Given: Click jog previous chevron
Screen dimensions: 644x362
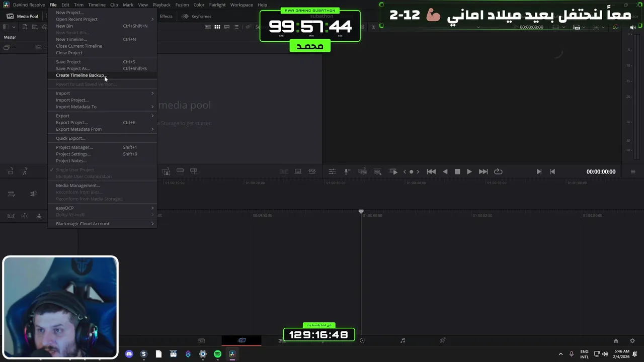Looking at the screenshot, I should [405, 172].
